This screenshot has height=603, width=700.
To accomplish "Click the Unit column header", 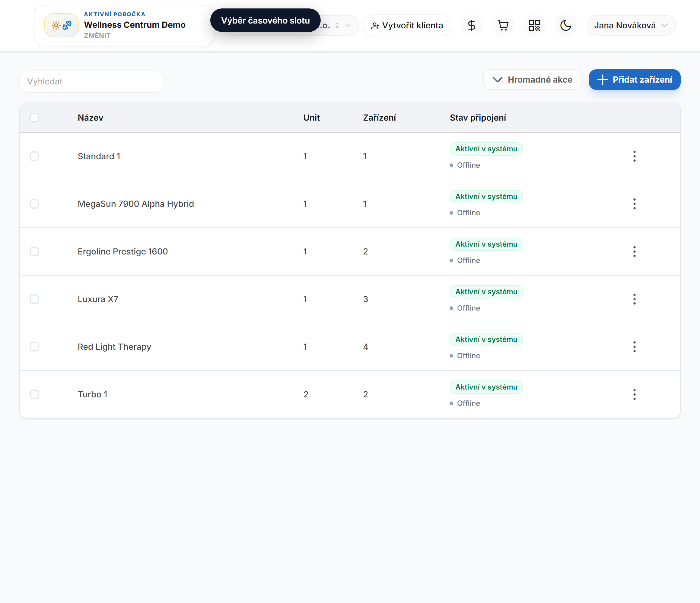I will pos(311,118).
